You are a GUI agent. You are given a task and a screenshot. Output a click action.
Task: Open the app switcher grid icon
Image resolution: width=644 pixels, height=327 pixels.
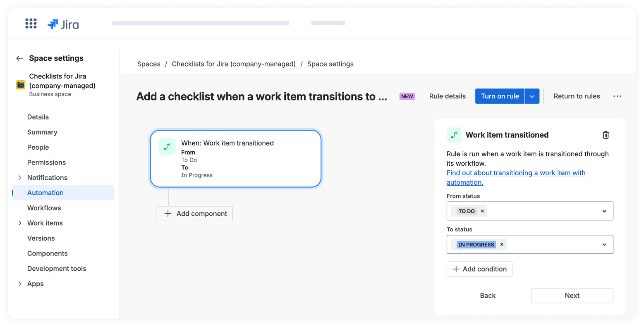(x=31, y=24)
